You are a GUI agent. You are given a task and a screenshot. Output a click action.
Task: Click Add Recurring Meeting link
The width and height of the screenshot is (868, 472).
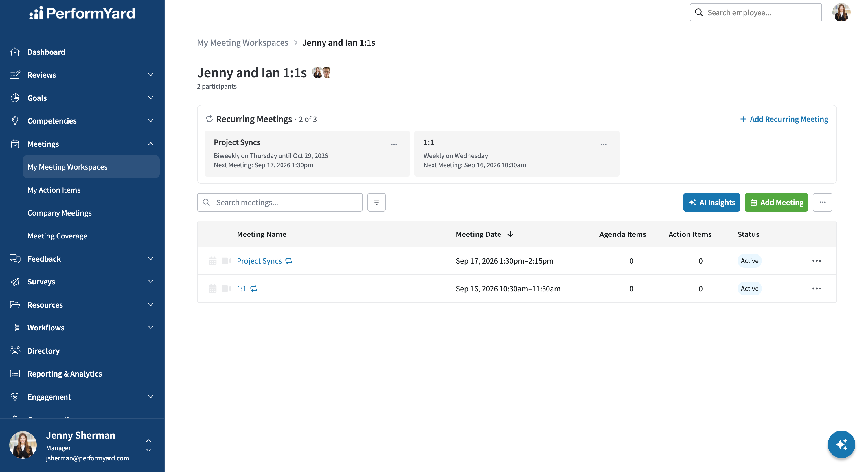point(784,119)
